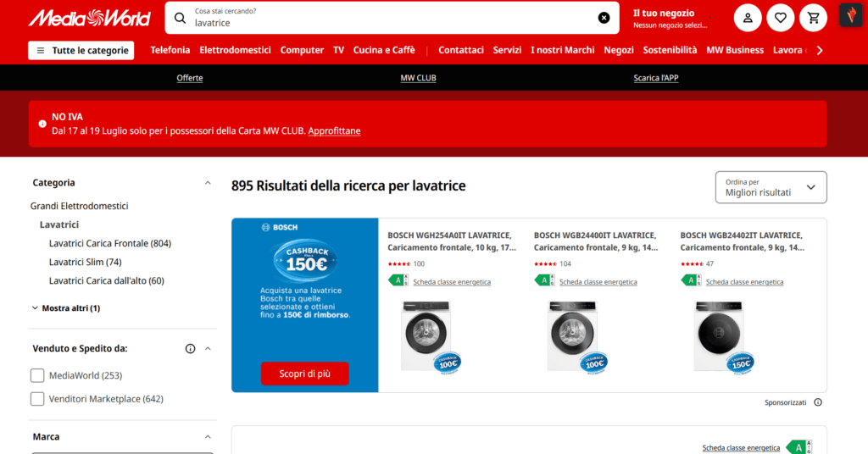Image resolution: width=868 pixels, height=454 pixels.
Task: Expand Mostra altri (1) categories
Action: click(x=66, y=308)
